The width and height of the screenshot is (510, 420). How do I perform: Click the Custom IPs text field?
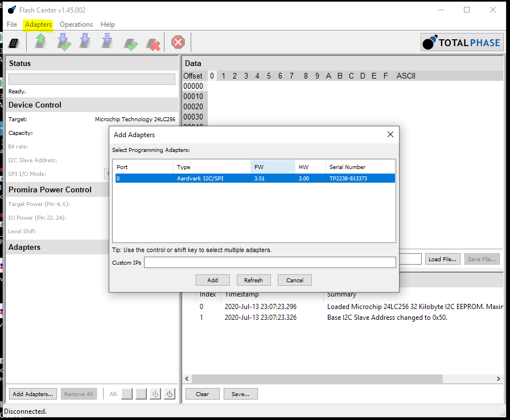[270, 262]
